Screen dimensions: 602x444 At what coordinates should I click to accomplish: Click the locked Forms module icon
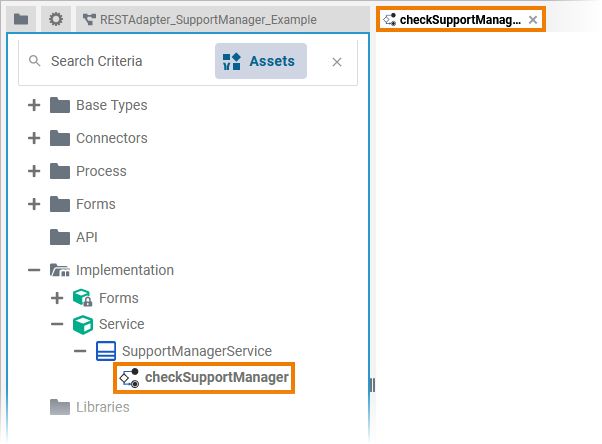pyautogui.click(x=83, y=298)
